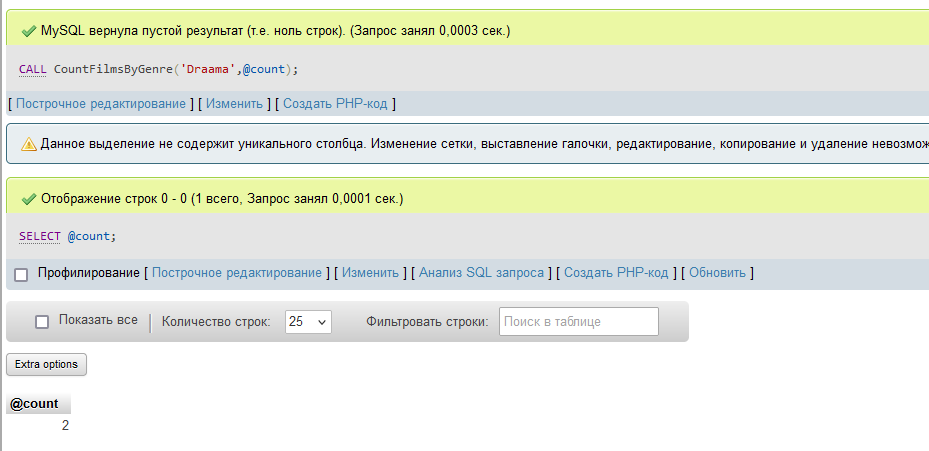Image resolution: width=929 pixels, height=451 pixels.
Task: Open 'Создать PHP-код' under the CALL query
Action: 336,103
